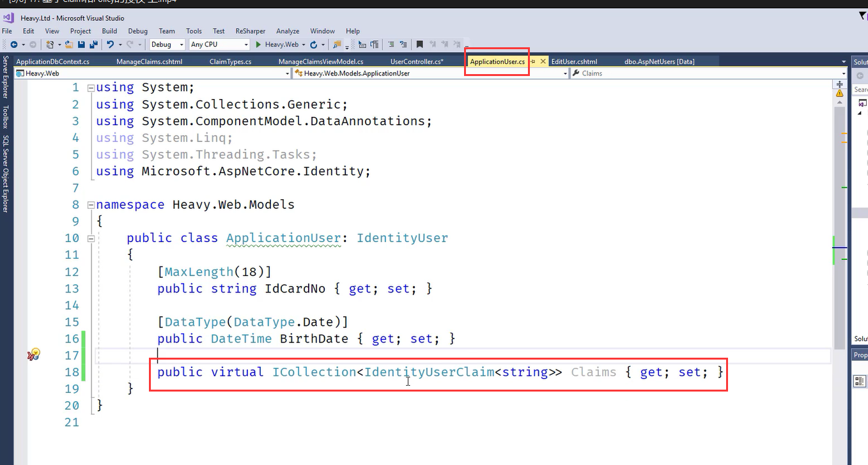Undo the last edit with the Undo icon
Image resolution: width=868 pixels, height=465 pixels.
(x=110, y=45)
